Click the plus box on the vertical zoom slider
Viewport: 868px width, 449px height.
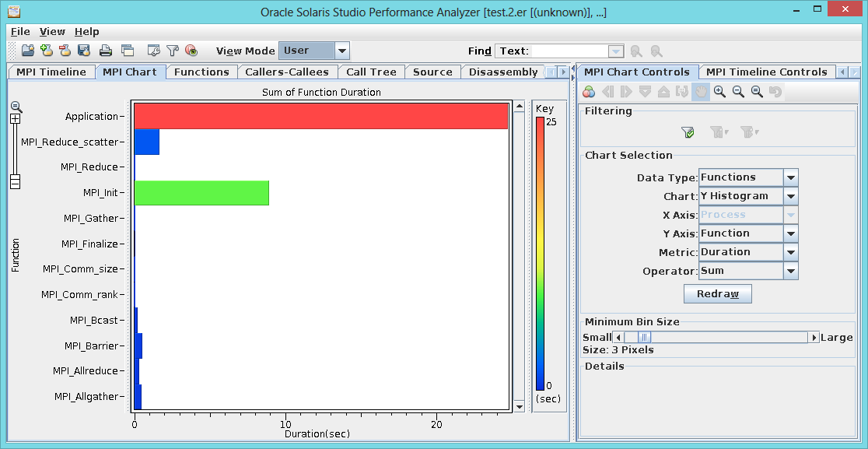coord(16,118)
